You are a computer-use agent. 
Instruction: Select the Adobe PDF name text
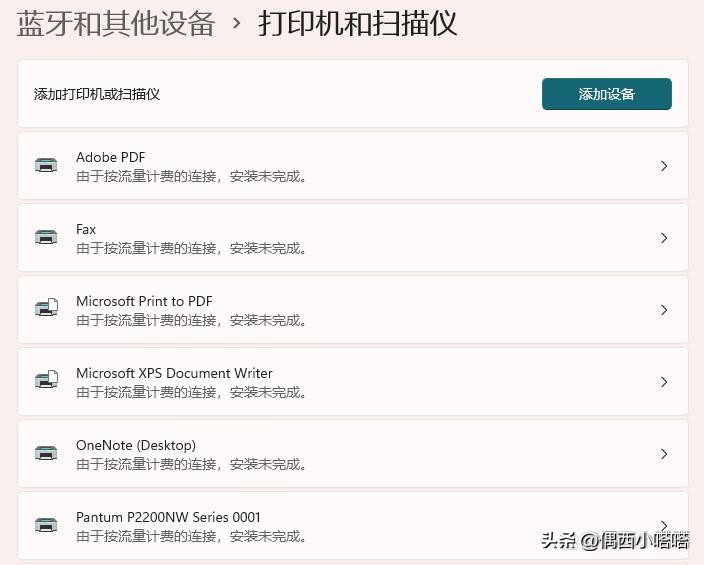click(x=110, y=157)
